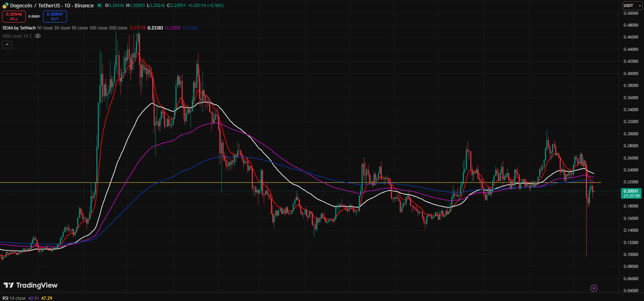Viewport: 644px width, 301px height.
Task: Select the MBB close 34 2 indicator
Action: (x=17, y=36)
